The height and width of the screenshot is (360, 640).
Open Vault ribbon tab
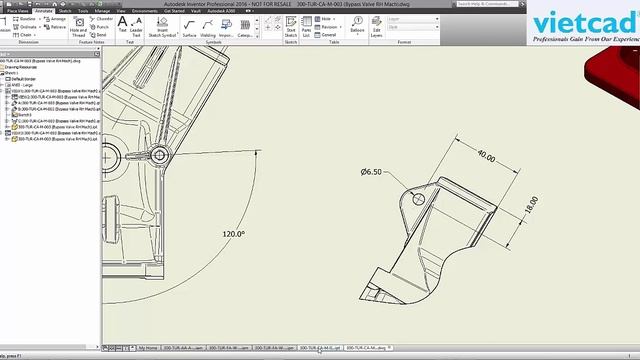(x=196, y=11)
